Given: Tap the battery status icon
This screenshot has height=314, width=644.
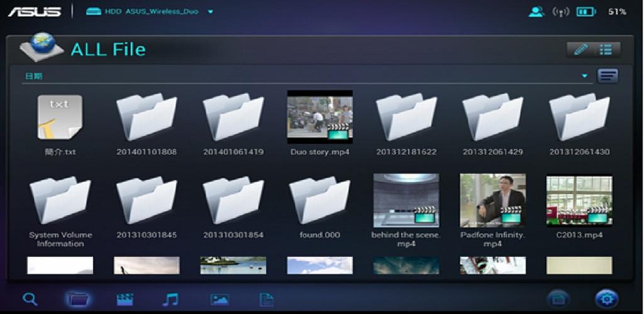Looking at the screenshot, I should [586, 11].
